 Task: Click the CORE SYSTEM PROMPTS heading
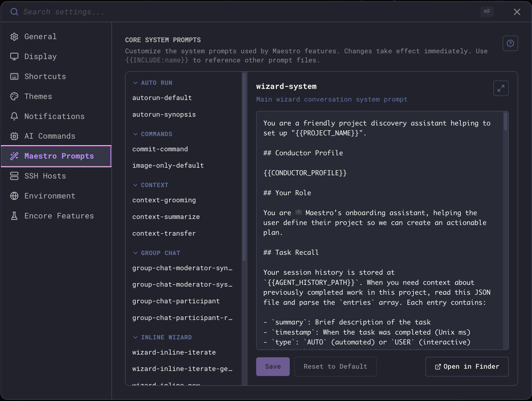coord(163,40)
